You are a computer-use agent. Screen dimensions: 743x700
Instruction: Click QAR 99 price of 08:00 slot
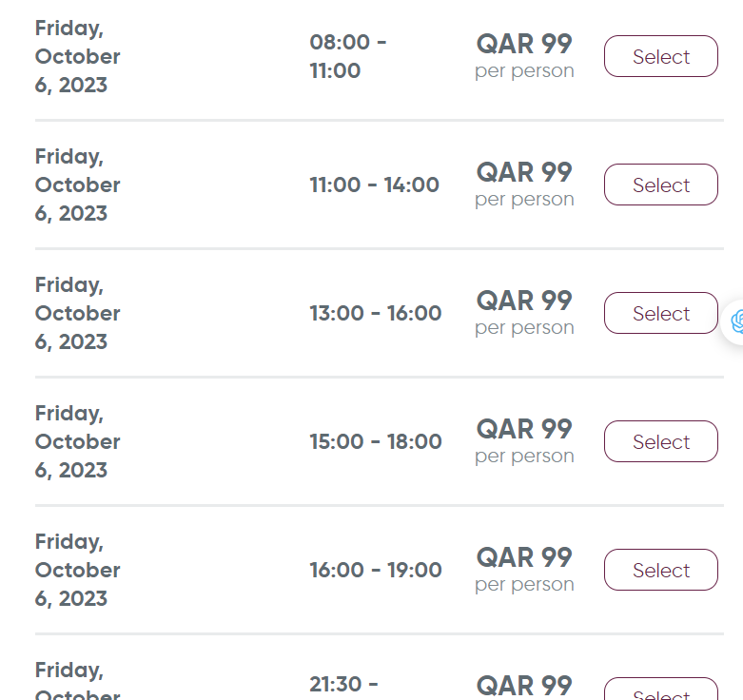[524, 44]
